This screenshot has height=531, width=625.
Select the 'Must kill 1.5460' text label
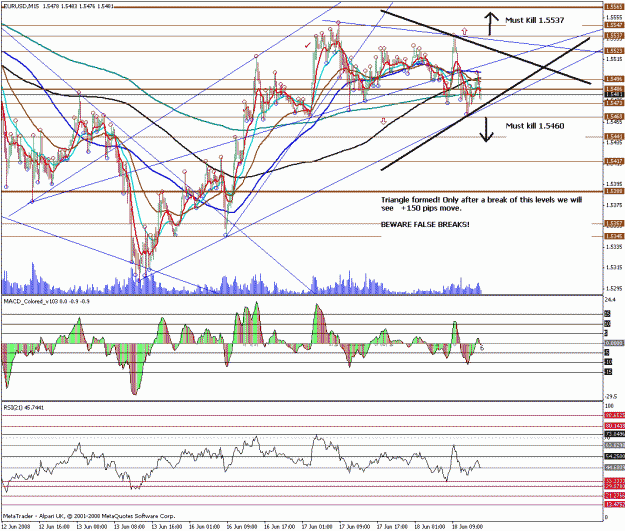(x=535, y=126)
